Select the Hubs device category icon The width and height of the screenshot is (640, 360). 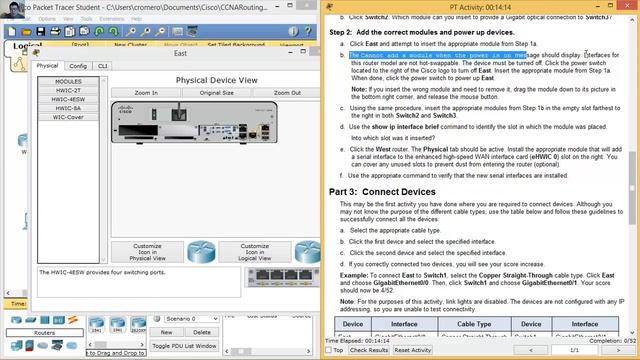pyautogui.click(x=45, y=320)
